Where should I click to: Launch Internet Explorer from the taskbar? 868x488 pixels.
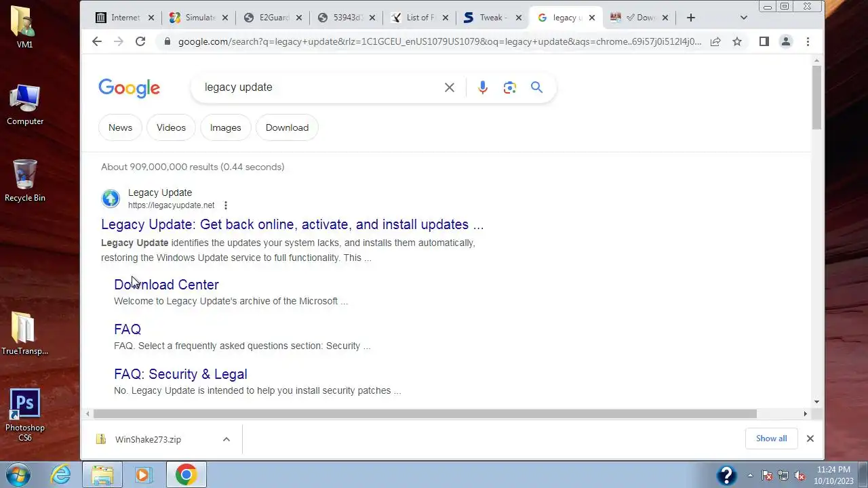pyautogui.click(x=61, y=474)
